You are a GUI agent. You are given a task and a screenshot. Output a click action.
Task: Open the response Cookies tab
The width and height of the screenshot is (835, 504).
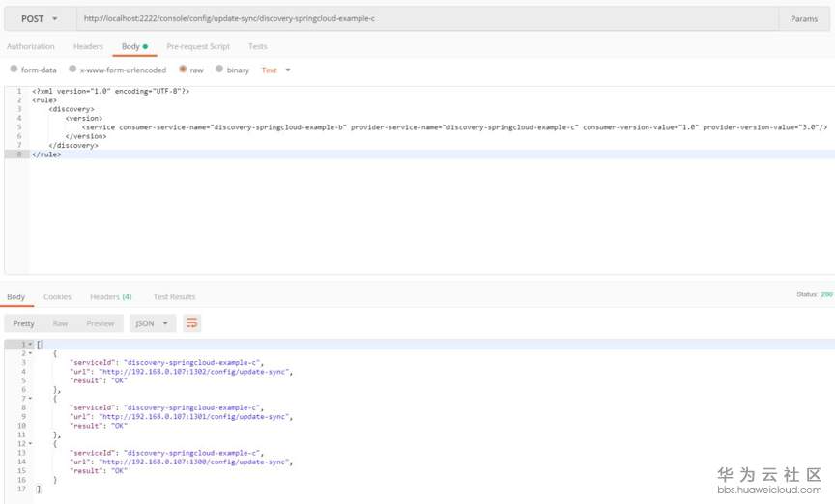pos(57,296)
